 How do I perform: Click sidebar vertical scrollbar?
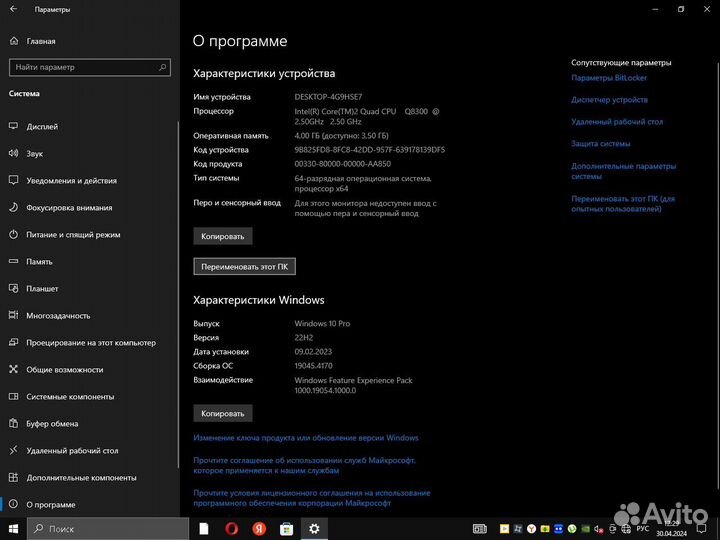pos(178,294)
